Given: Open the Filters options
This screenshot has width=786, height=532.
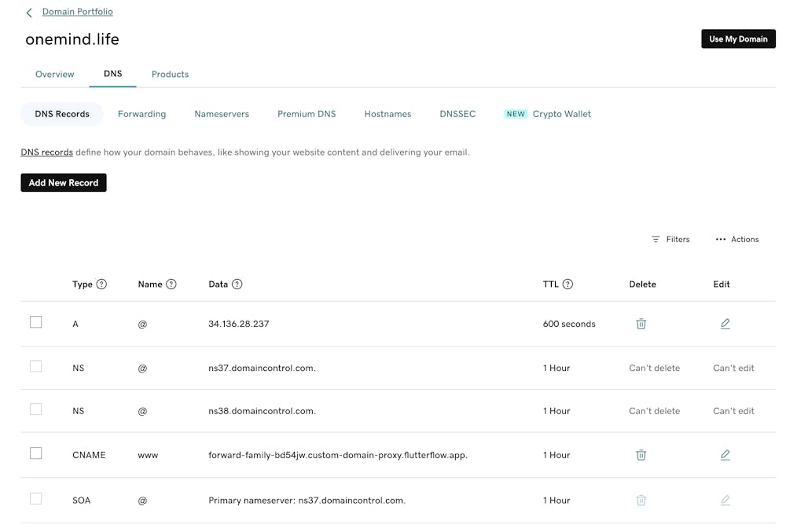Looking at the screenshot, I should [670, 240].
